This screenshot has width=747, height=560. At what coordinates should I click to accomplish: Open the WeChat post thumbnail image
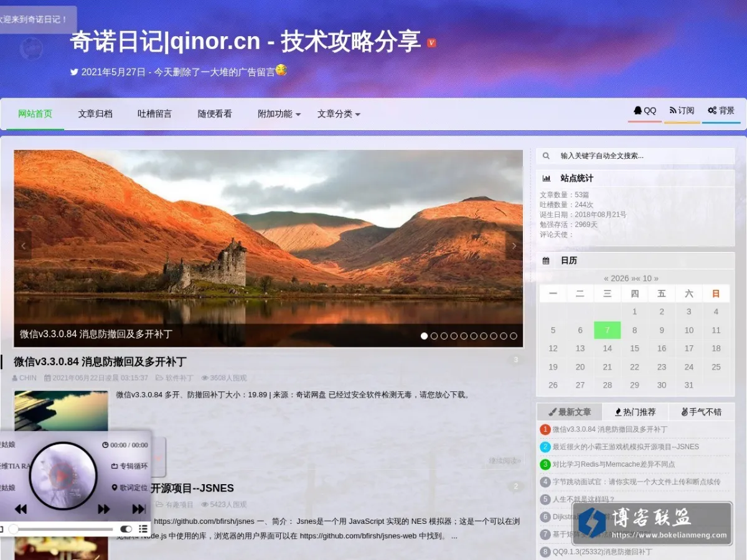(x=61, y=411)
